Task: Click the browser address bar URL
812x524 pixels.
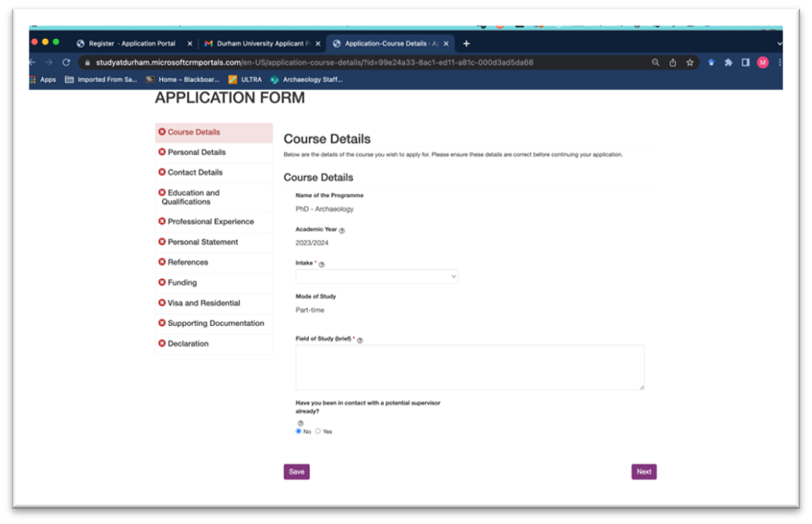Action: [315, 62]
